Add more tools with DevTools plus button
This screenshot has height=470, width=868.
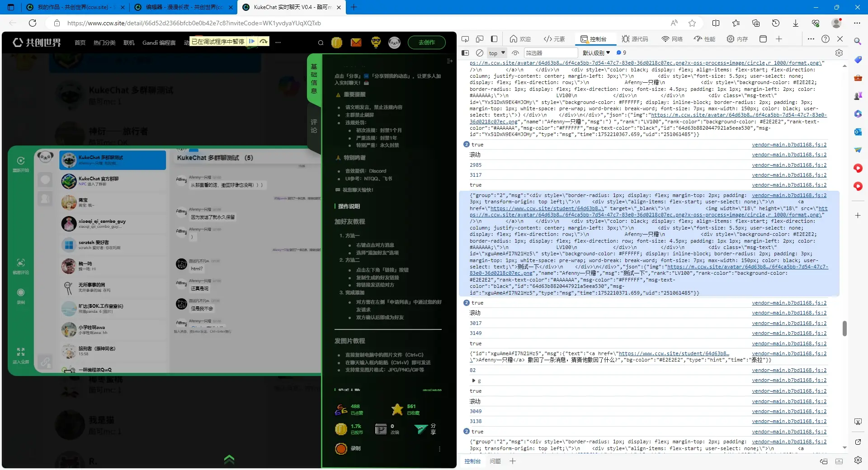coord(779,39)
